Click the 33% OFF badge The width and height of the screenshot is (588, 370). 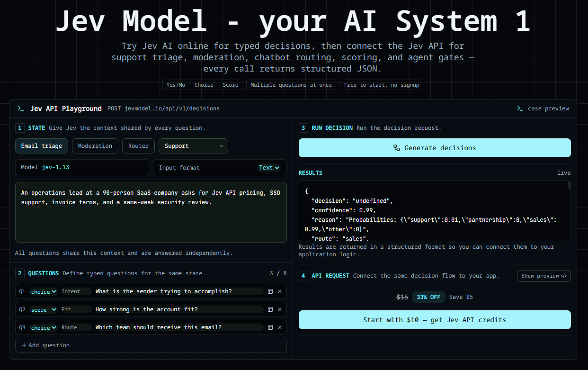428,297
